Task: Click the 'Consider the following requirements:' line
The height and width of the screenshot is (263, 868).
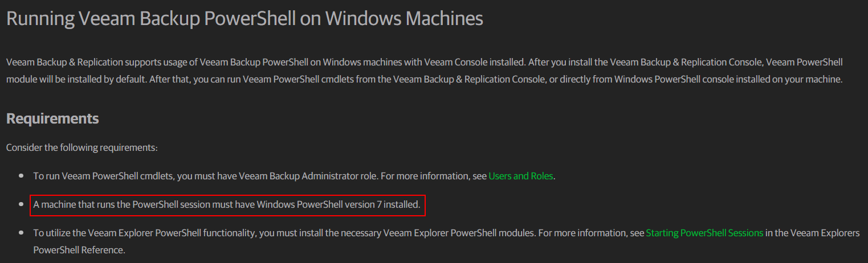Action: (x=81, y=147)
